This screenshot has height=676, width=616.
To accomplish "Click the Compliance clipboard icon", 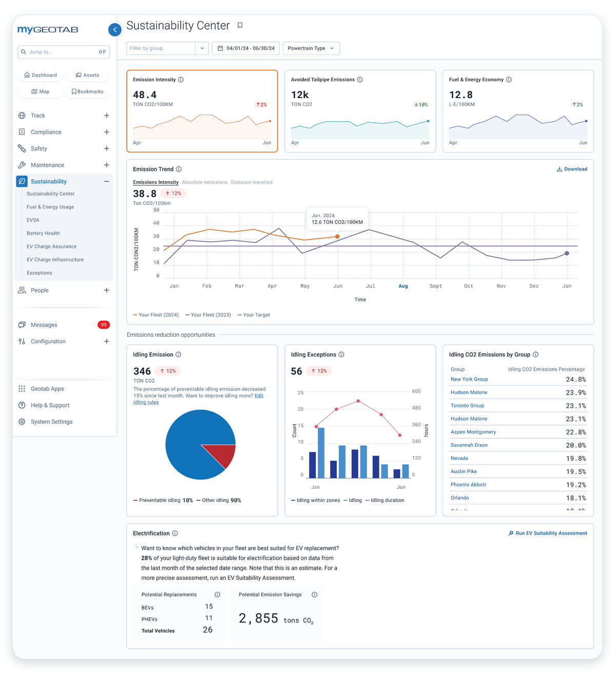I will (22, 132).
